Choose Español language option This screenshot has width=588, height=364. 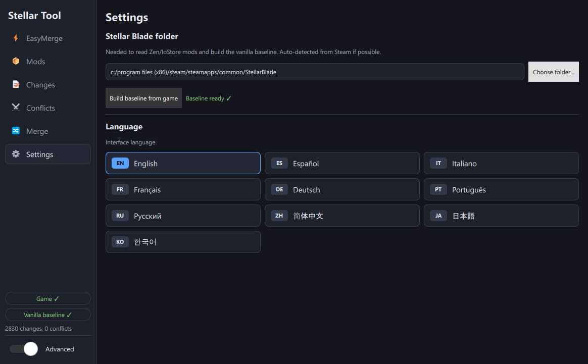[x=342, y=163]
